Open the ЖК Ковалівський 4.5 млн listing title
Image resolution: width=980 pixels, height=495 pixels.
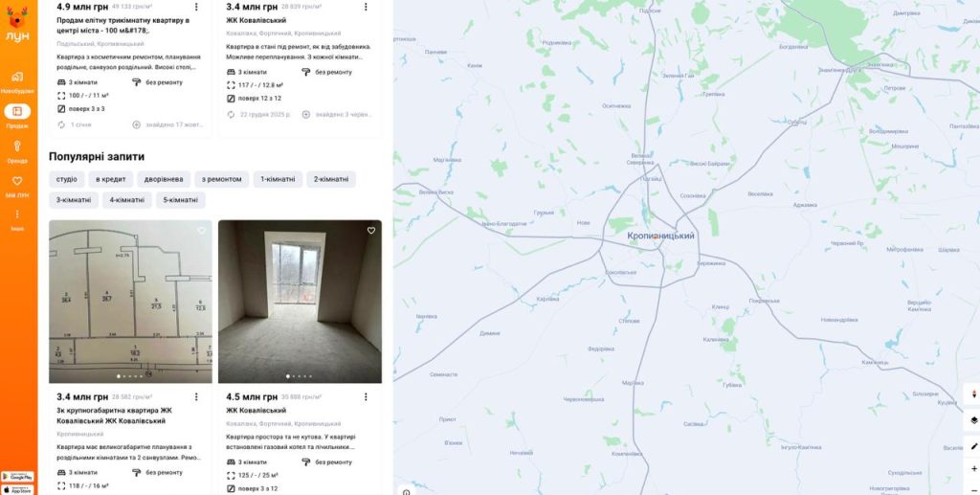(256, 411)
